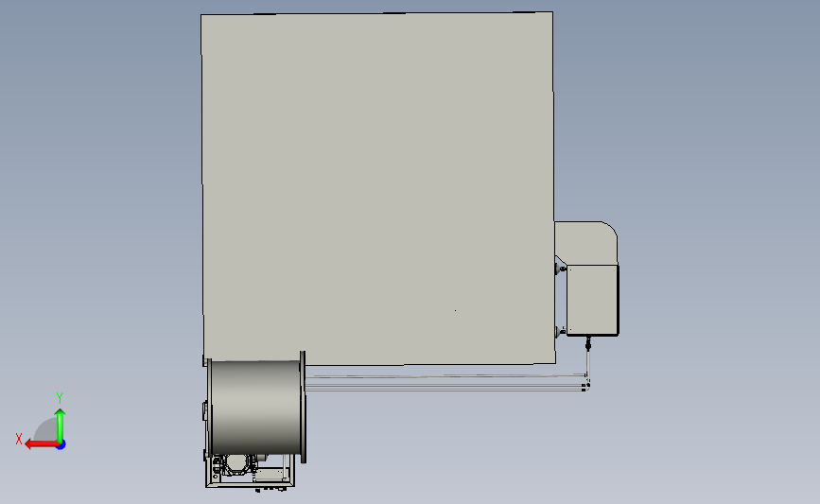820x504 pixels.
Task: Click the blue Z axis dot of triad
Action: pyautogui.click(x=61, y=445)
